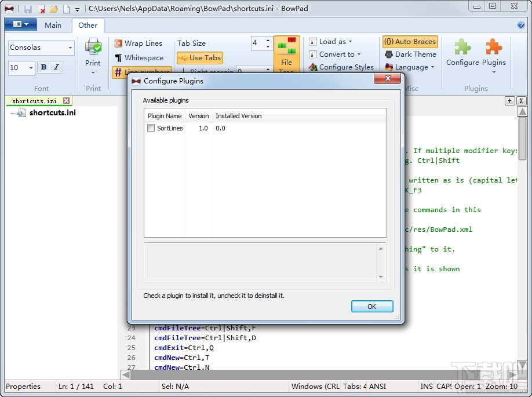Toggle Dark Theme in the ribbon

click(410, 54)
